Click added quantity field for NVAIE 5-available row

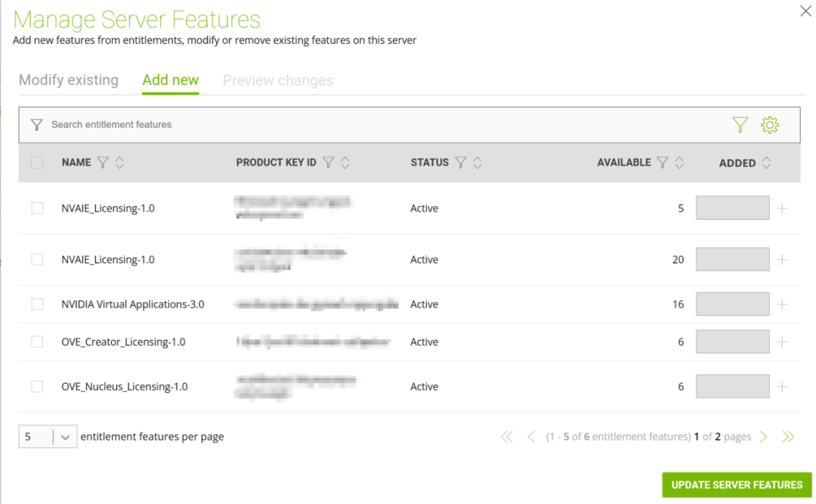pyautogui.click(x=733, y=208)
